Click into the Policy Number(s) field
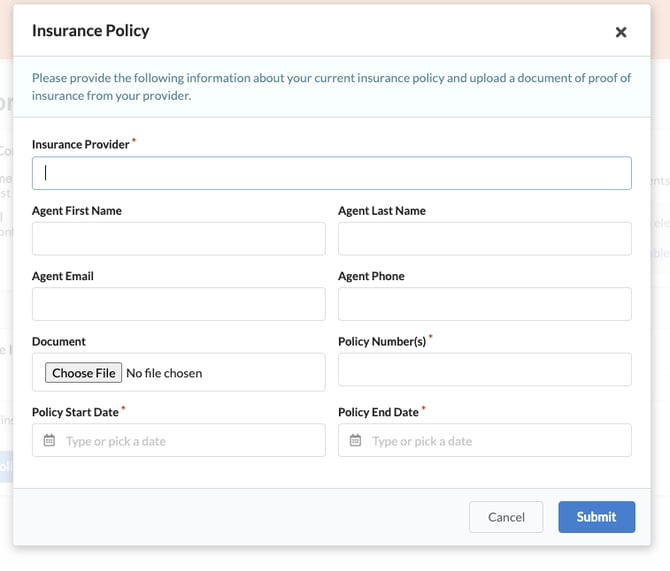This screenshot has height=571, width=670. click(484, 369)
